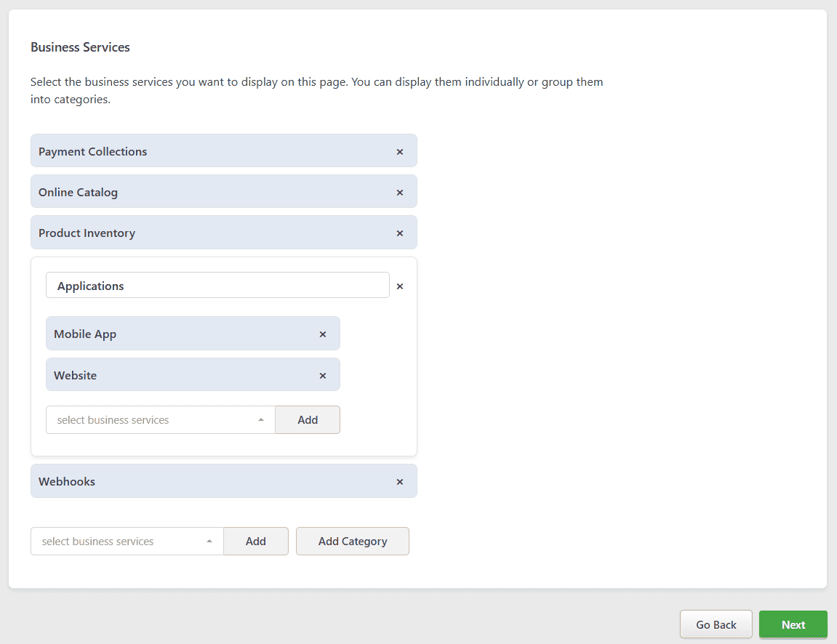Click the Add button inside Applications category
The width and height of the screenshot is (837, 644).
point(308,420)
